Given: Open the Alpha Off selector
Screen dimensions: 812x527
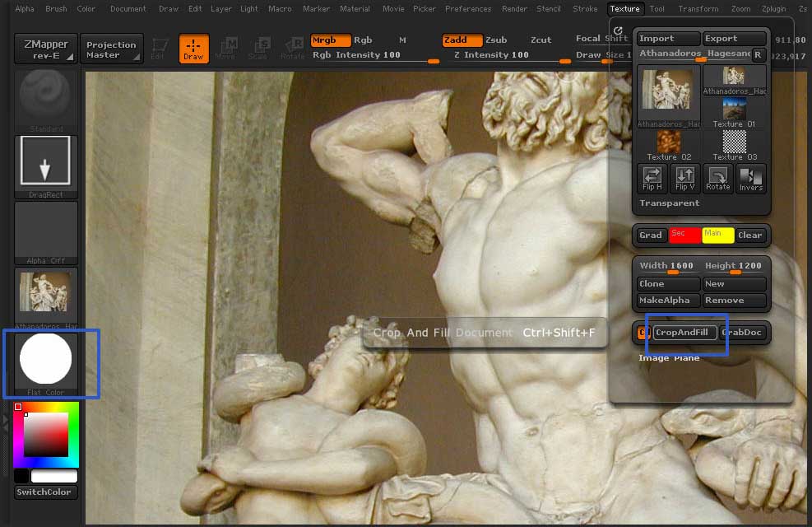Looking at the screenshot, I should pos(45,231).
